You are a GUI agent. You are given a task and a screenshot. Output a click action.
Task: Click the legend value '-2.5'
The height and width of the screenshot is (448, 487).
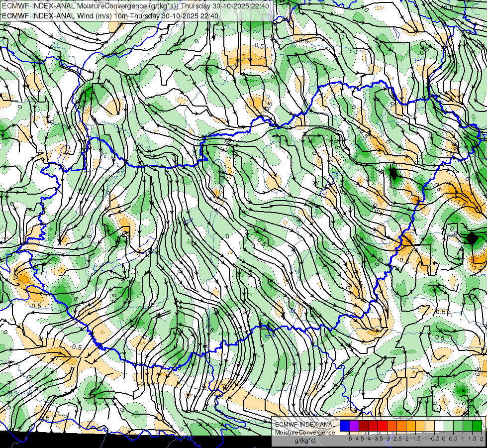click(396, 439)
